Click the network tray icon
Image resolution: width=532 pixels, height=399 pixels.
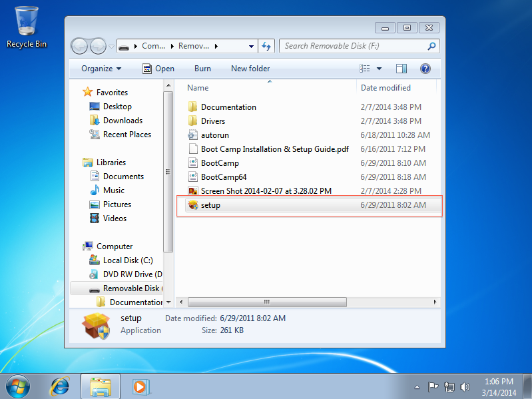tap(449, 387)
